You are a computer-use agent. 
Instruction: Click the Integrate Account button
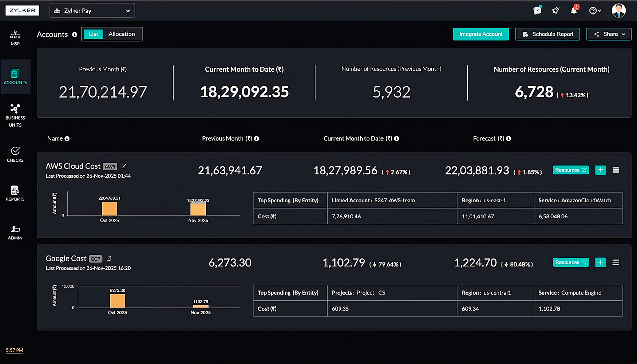481,34
